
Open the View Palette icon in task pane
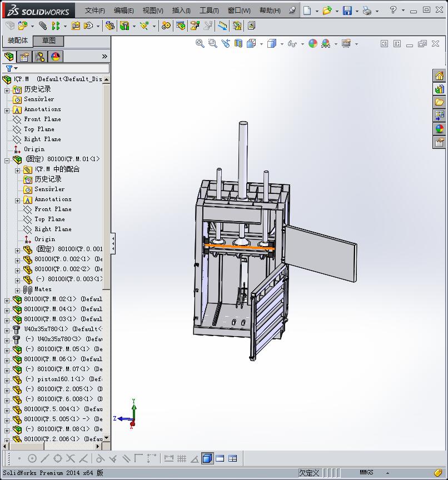(439, 116)
